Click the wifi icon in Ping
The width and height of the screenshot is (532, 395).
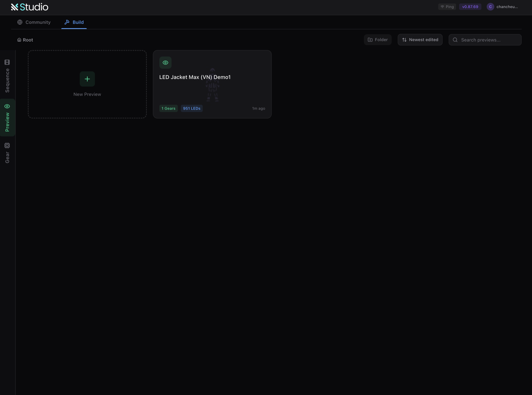tap(442, 7)
